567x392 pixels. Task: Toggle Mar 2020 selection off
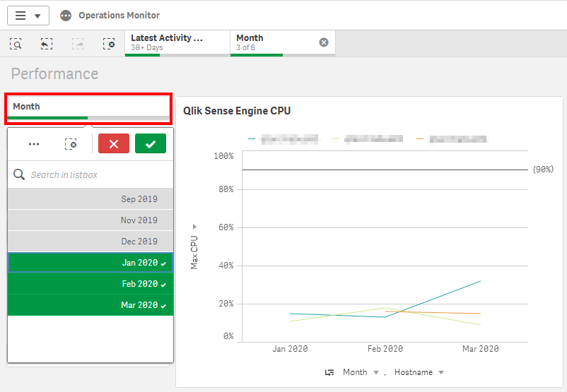(90, 305)
